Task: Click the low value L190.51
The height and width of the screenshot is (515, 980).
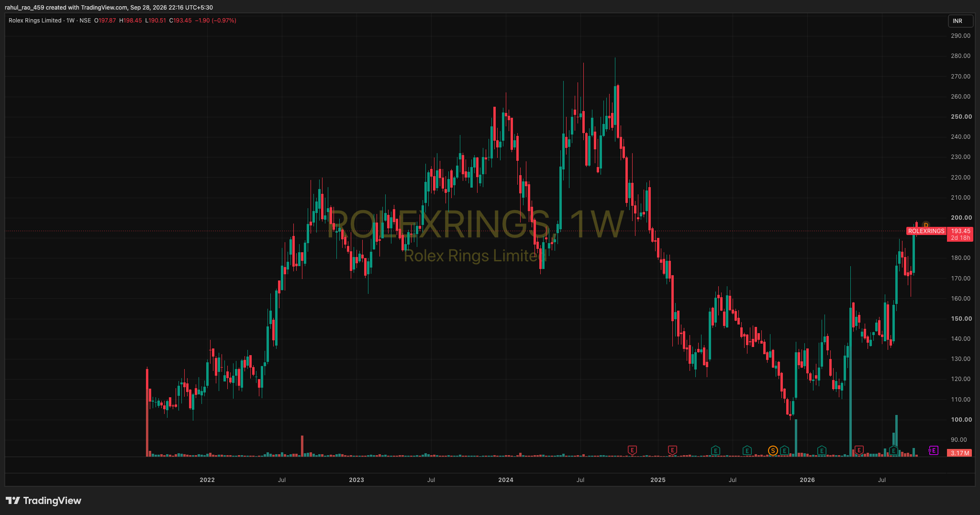Action: 156,21
